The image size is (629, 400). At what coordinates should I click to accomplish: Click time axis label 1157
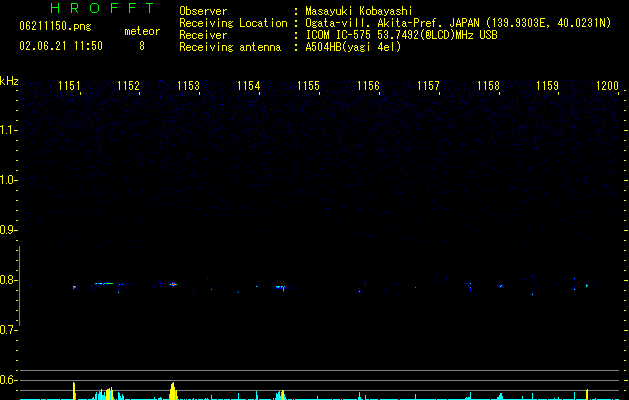428,86
